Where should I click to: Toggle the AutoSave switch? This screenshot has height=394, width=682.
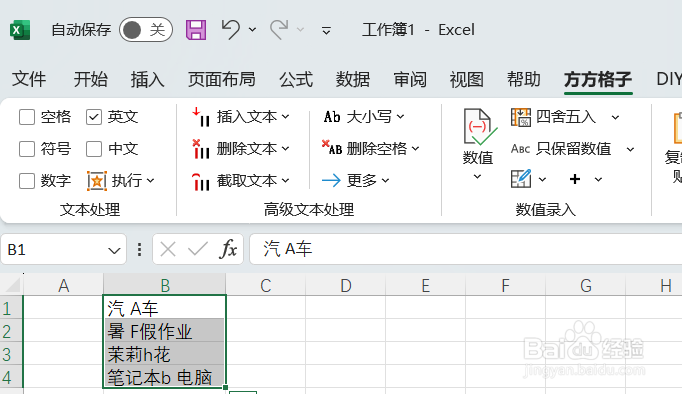click(146, 30)
